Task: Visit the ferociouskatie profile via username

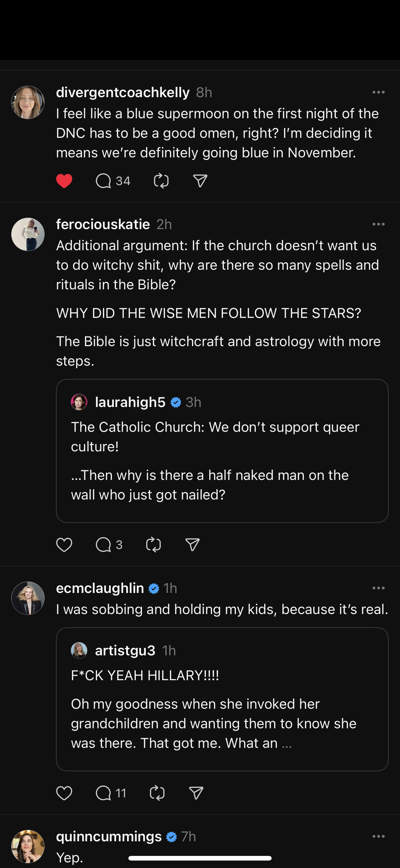Action: click(x=103, y=224)
